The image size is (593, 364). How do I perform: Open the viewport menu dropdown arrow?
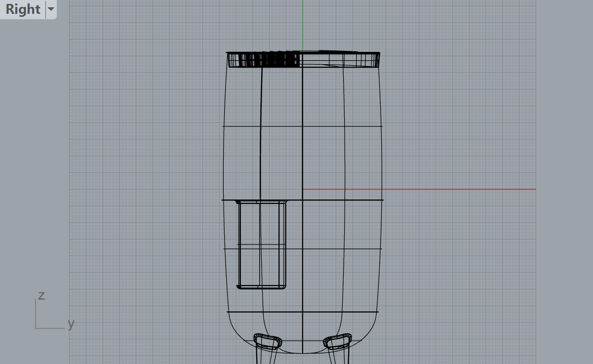(51, 9)
